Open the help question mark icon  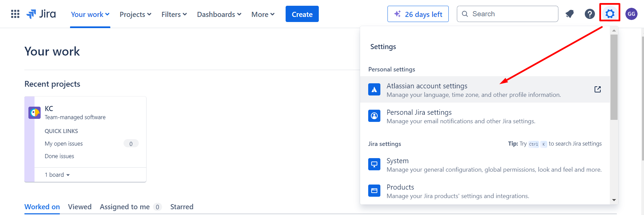click(590, 14)
